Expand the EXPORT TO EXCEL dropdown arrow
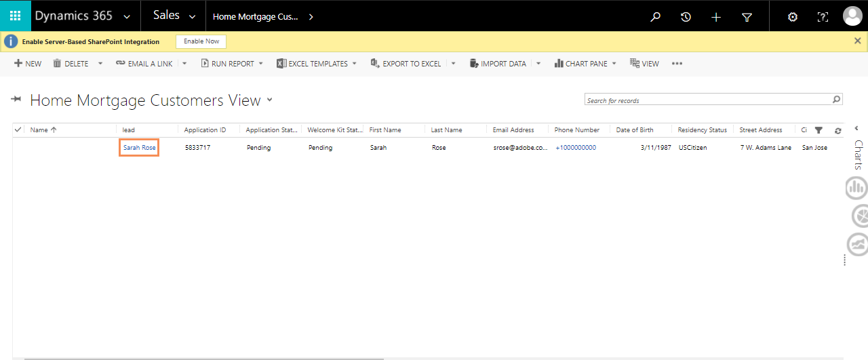Viewport: 868px width, 360px height. point(454,64)
